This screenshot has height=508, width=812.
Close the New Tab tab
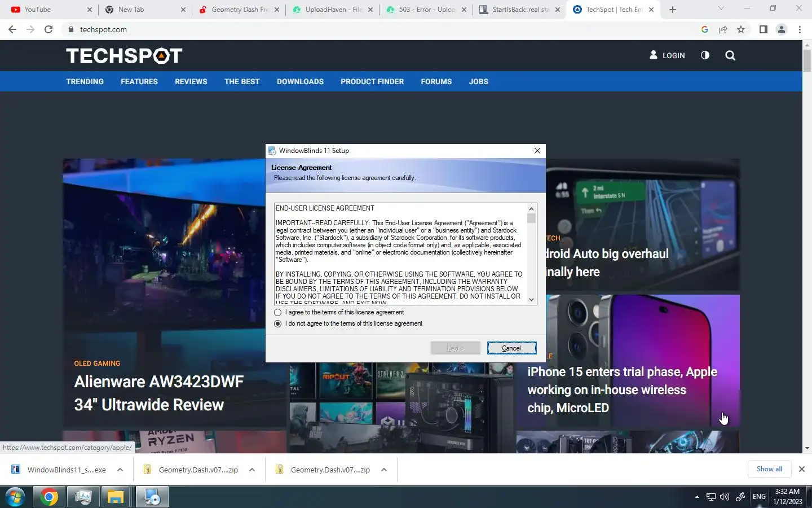[183, 10]
